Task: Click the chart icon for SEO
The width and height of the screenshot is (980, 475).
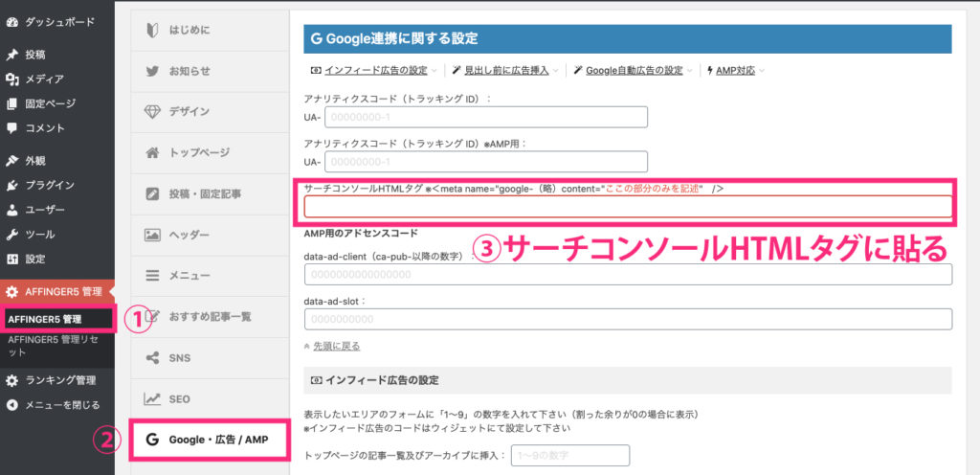Action: pyautogui.click(x=152, y=398)
